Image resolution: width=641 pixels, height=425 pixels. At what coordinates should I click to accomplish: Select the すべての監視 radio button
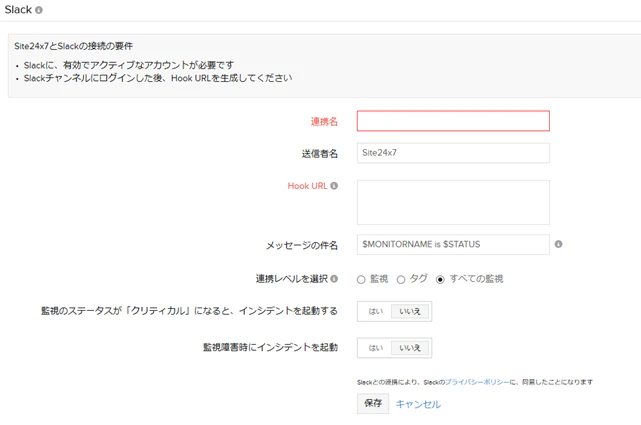(x=440, y=280)
